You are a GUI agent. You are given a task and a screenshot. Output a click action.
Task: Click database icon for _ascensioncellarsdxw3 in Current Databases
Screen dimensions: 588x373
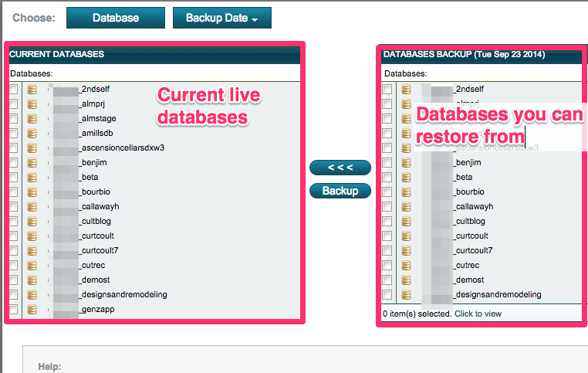[x=32, y=148]
